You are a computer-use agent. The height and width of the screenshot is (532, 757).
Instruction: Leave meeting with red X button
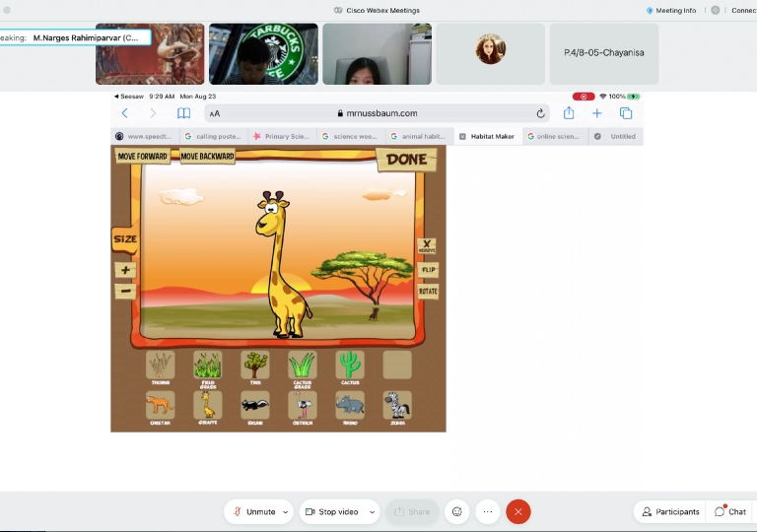coord(518,511)
